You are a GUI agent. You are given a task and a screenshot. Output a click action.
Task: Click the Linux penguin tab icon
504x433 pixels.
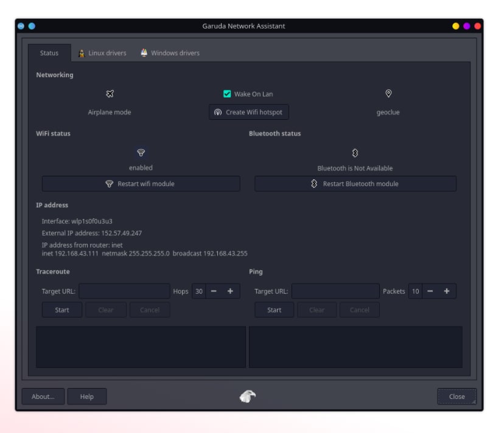[82, 54]
